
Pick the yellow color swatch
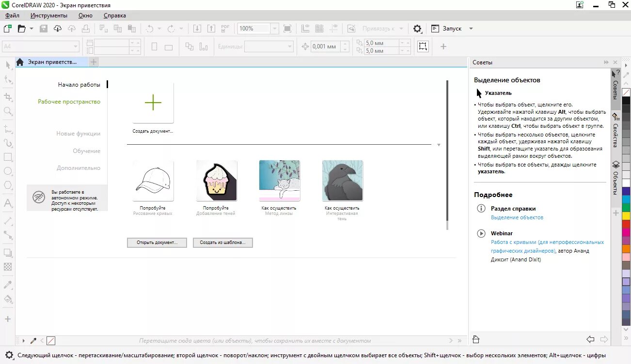click(x=626, y=216)
